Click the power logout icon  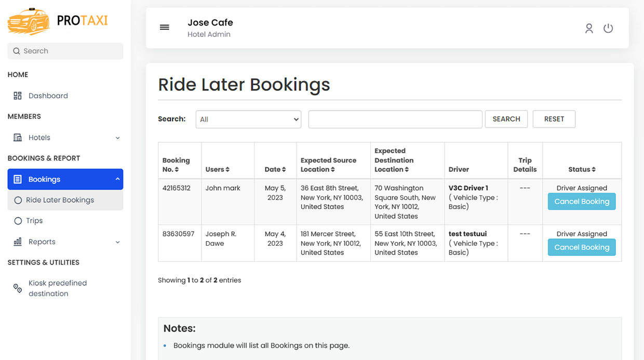coord(608,28)
